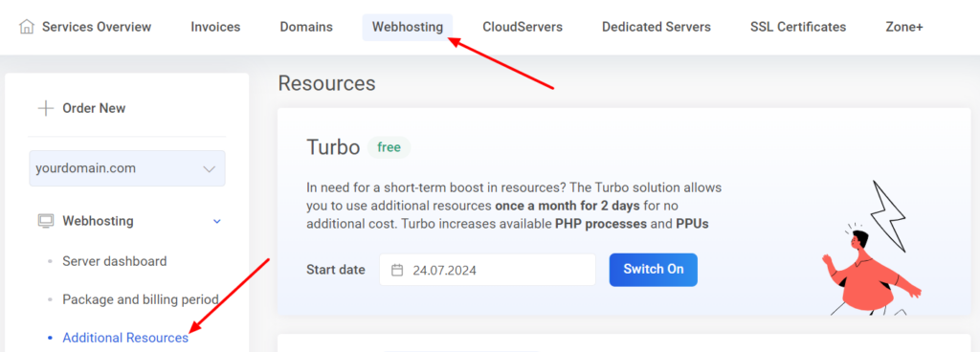Click the calendar icon in Start date field

397,271
